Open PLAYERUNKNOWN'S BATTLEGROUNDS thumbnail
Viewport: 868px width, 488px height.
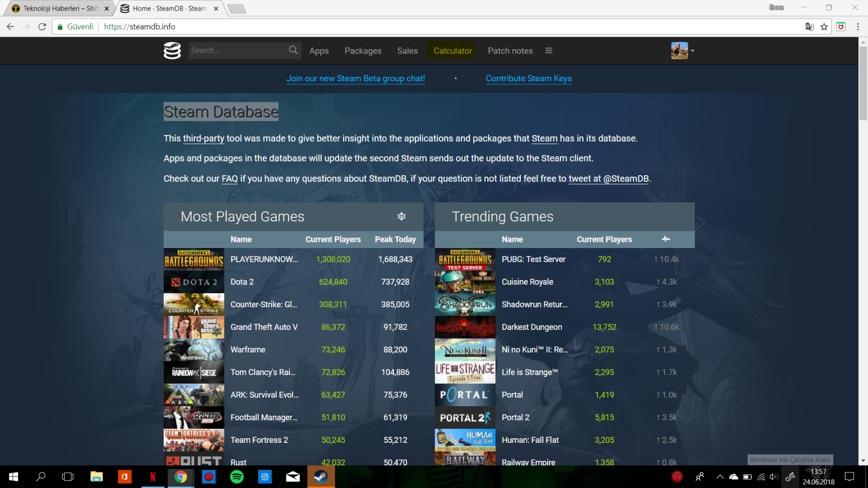194,259
